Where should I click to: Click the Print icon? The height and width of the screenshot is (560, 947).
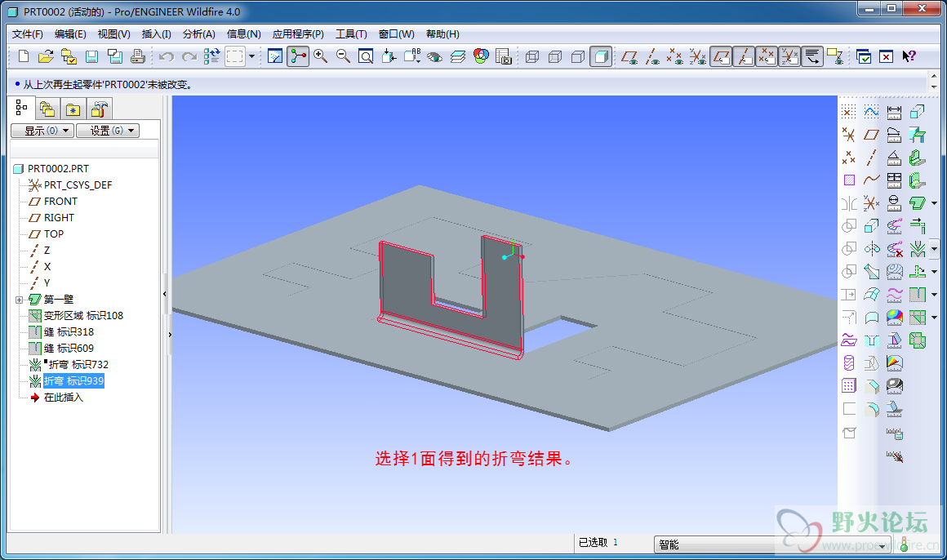[x=138, y=56]
